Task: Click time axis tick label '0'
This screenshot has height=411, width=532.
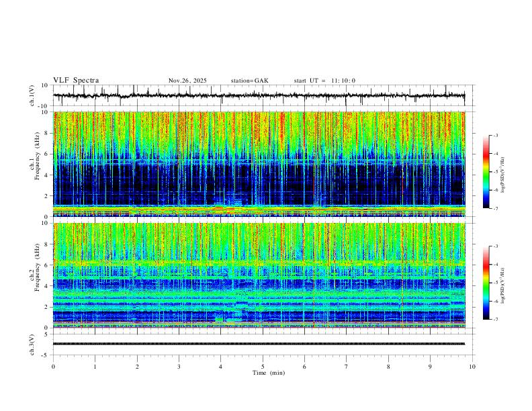Action: (53, 367)
